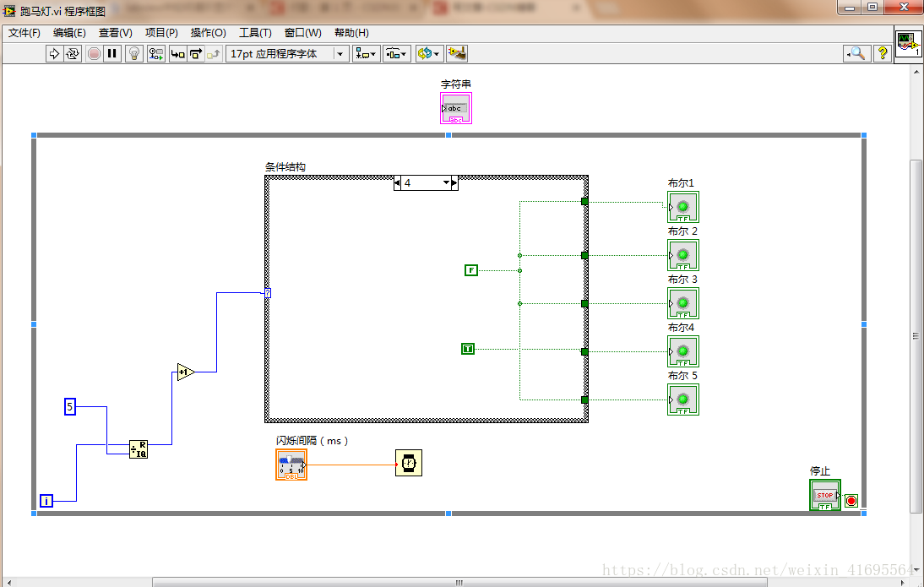The width and height of the screenshot is (924, 587).
Task: Start Run Continuously mode
Action: coord(73,53)
